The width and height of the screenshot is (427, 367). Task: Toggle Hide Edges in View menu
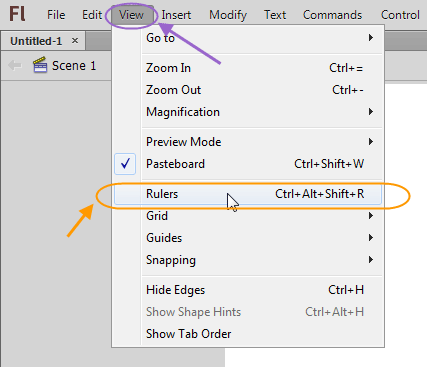[248, 290]
